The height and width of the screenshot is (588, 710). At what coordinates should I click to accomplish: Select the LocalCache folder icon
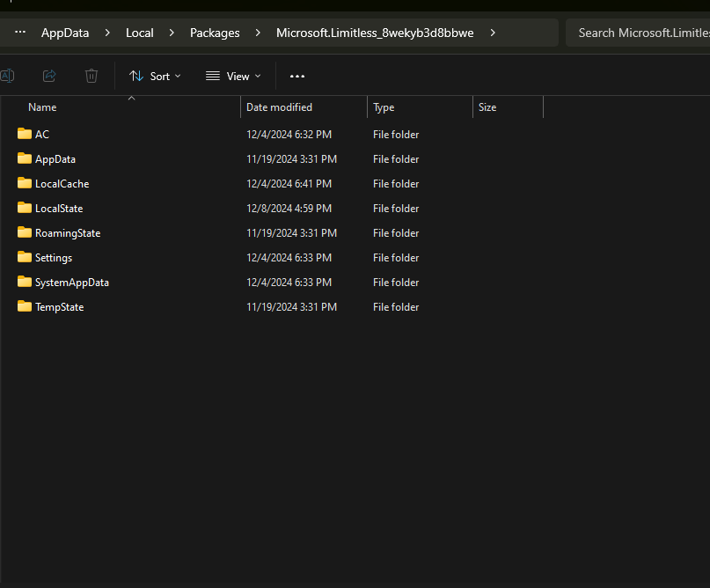click(x=25, y=183)
